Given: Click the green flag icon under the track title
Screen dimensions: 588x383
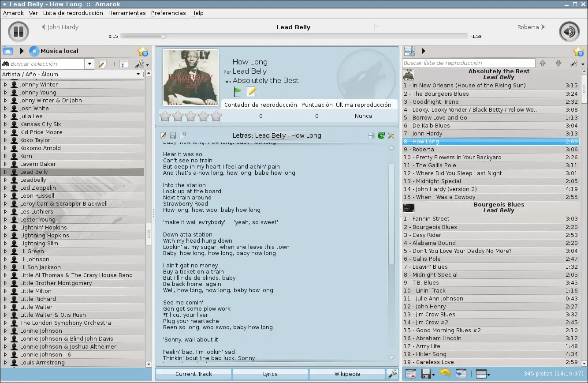Looking at the screenshot, I should 238,92.
